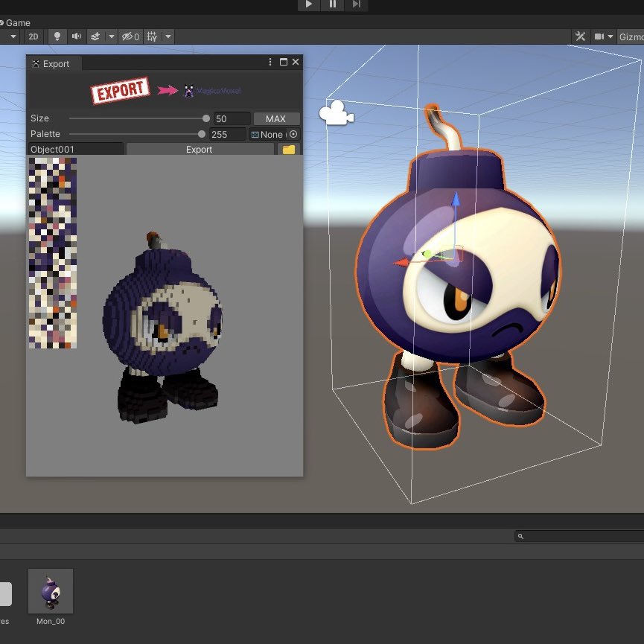Click the MagicaVoxel logo icon
The height and width of the screenshot is (644, 644).
point(188,91)
